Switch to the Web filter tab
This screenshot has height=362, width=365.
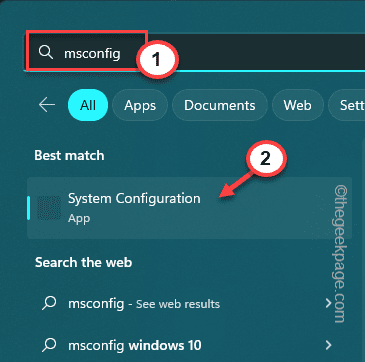click(297, 105)
